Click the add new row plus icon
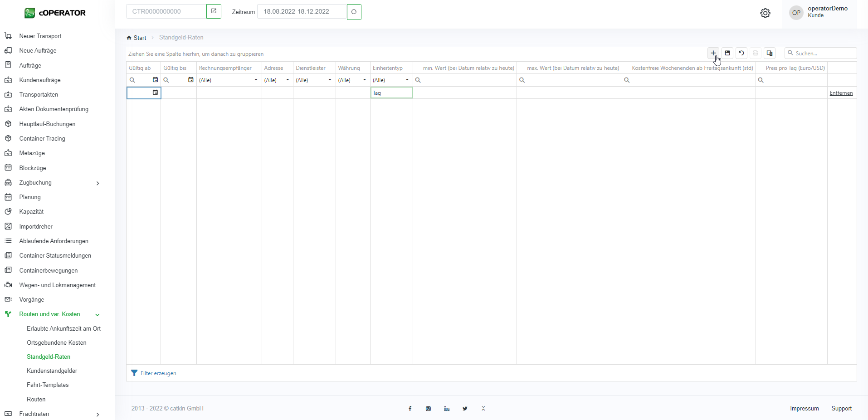Viewport: 868px width, 420px height. pyautogui.click(x=713, y=53)
